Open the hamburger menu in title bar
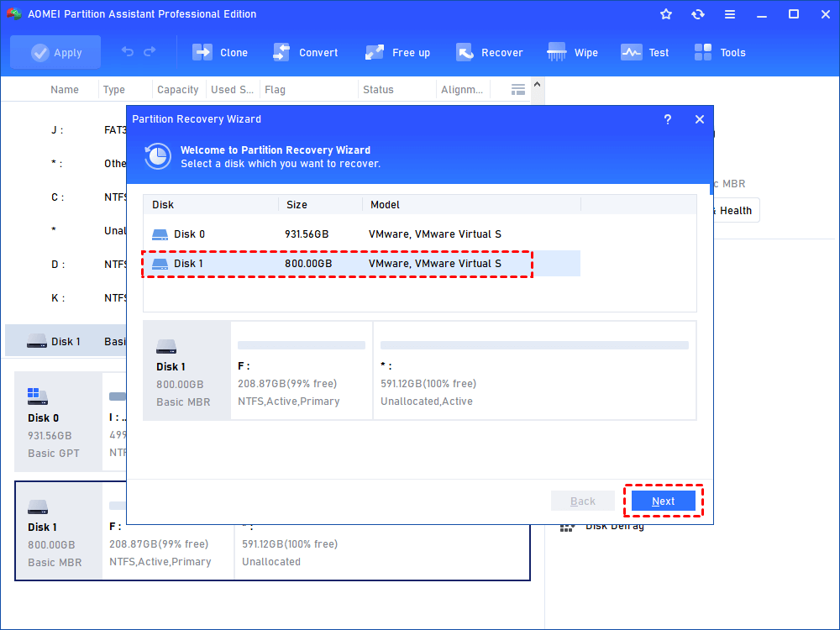The width and height of the screenshot is (840, 630). tap(730, 14)
